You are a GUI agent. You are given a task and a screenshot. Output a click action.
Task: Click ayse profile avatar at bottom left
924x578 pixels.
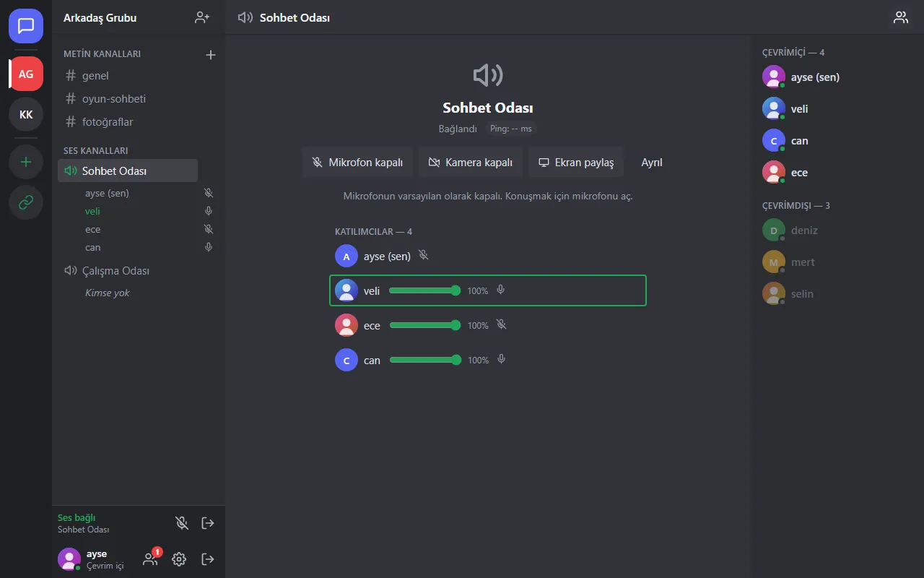69,558
